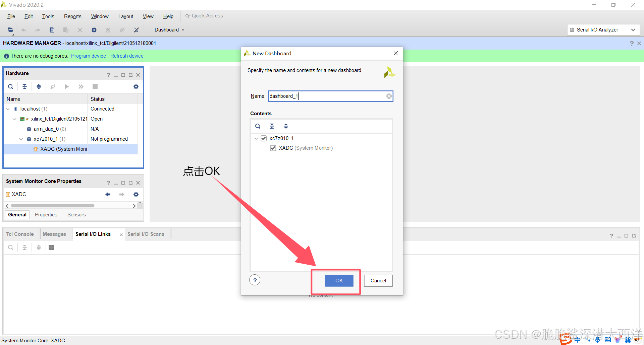Click the Refresh device link
Viewport: 644px width, 345px height.
127,56
